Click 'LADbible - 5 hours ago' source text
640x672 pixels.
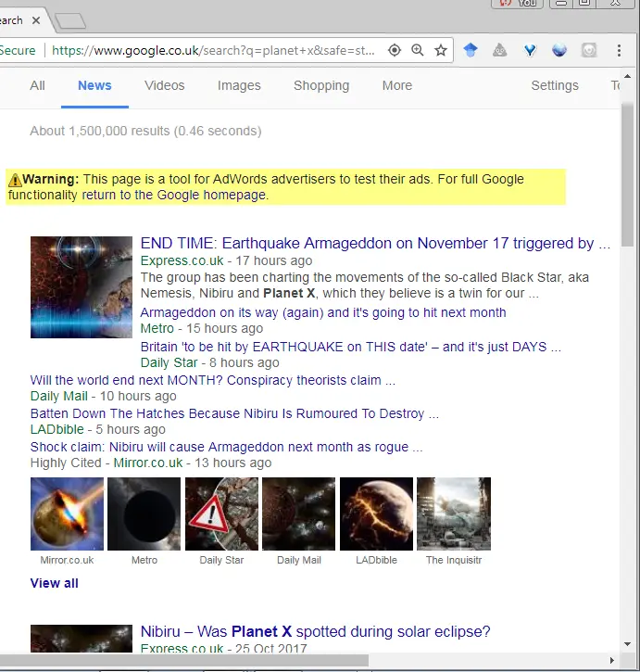tap(97, 430)
